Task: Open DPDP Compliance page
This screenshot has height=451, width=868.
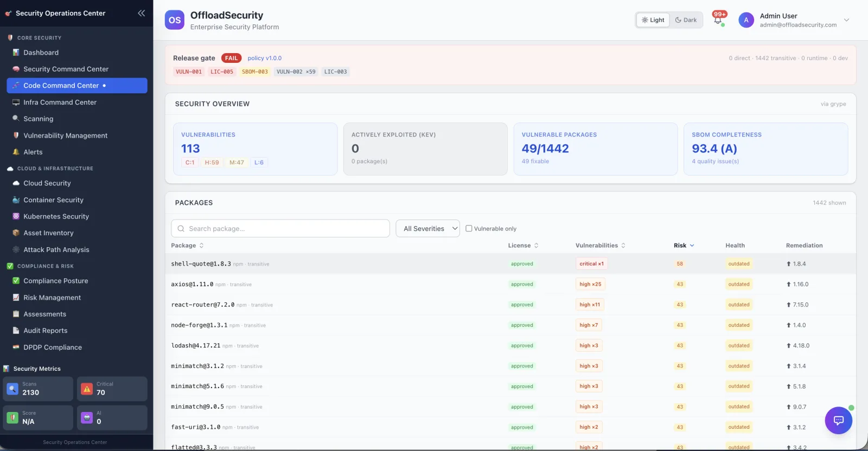Action: point(53,347)
